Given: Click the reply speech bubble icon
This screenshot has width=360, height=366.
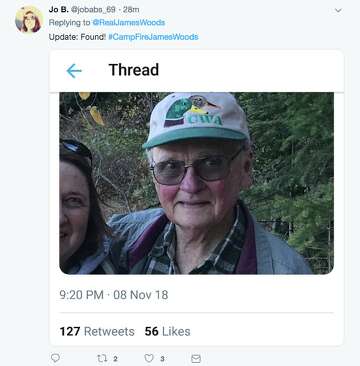Looking at the screenshot, I should [55, 358].
